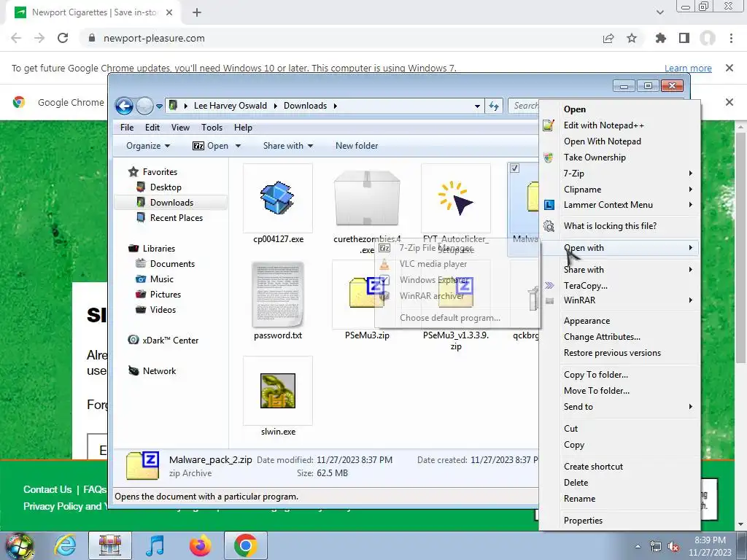Select FYT_Autoclicker cursor icon
The width and height of the screenshot is (747, 560).
456,198
